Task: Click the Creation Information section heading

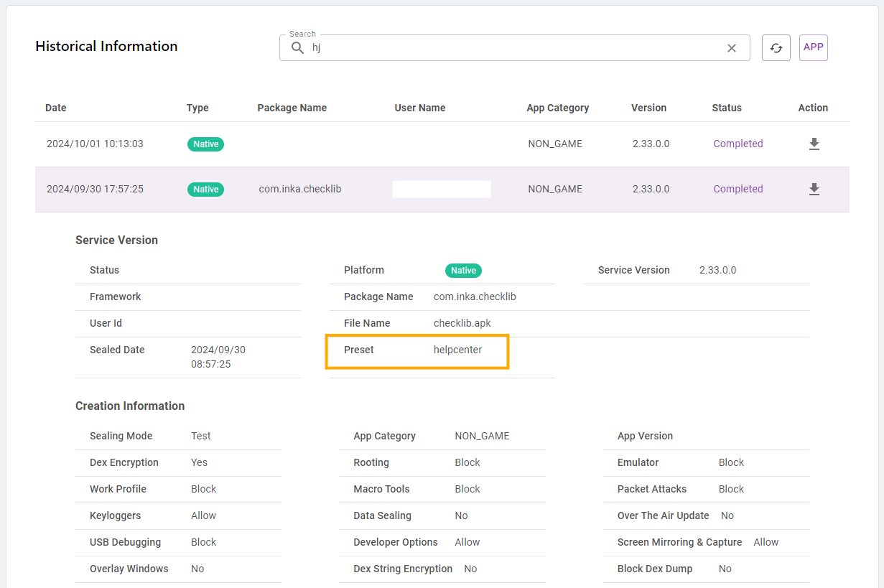Action: (130, 406)
